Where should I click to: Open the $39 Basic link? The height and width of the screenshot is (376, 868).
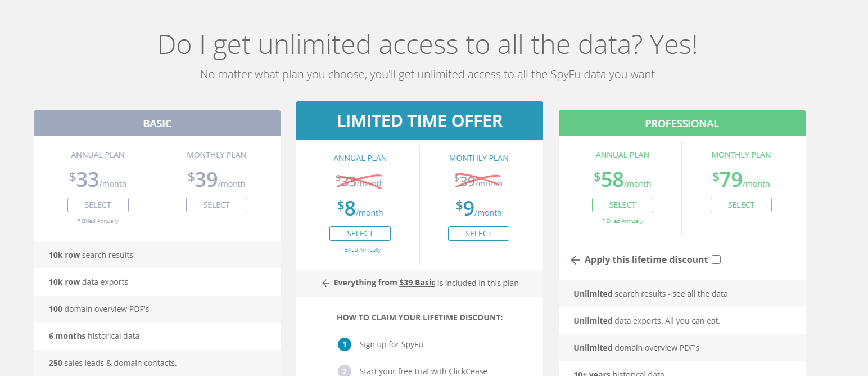click(417, 283)
